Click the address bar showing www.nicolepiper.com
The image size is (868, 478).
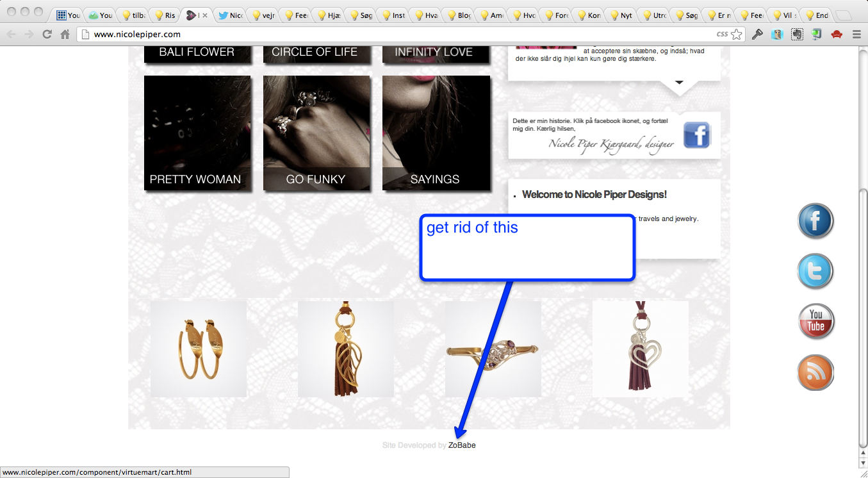(x=397, y=35)
